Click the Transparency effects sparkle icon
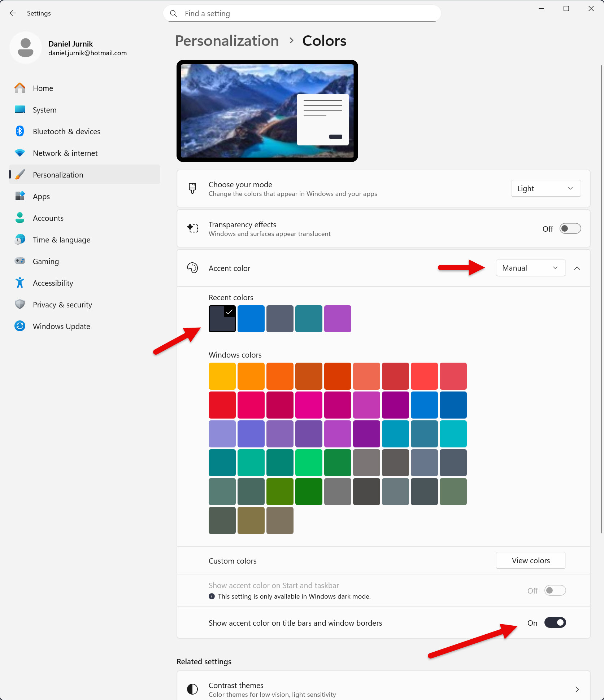The height and width of the screenshot is (700, 604). (192, 228)
